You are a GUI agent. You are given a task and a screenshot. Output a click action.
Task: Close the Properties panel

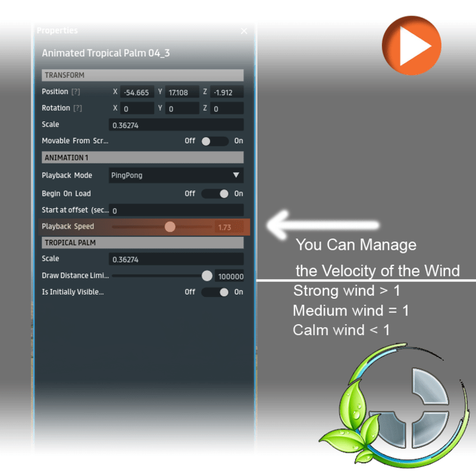pyautogui.click(x=244, y=31)
